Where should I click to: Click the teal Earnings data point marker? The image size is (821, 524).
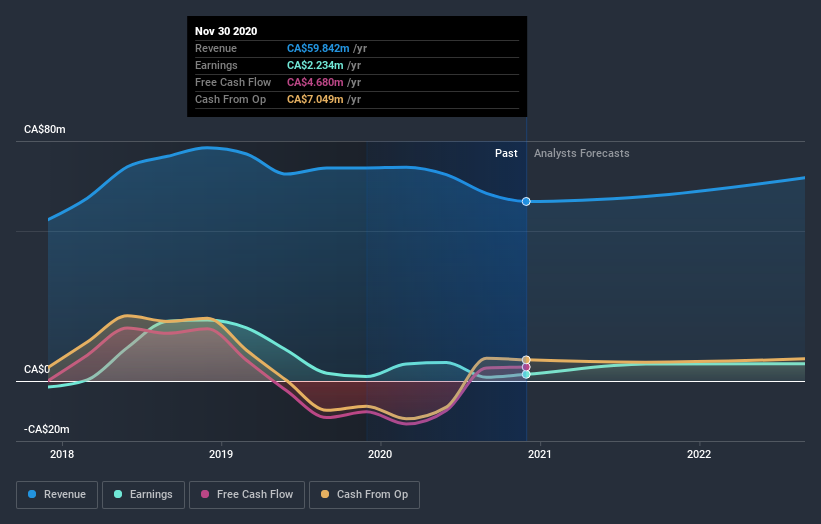(526, 374)
